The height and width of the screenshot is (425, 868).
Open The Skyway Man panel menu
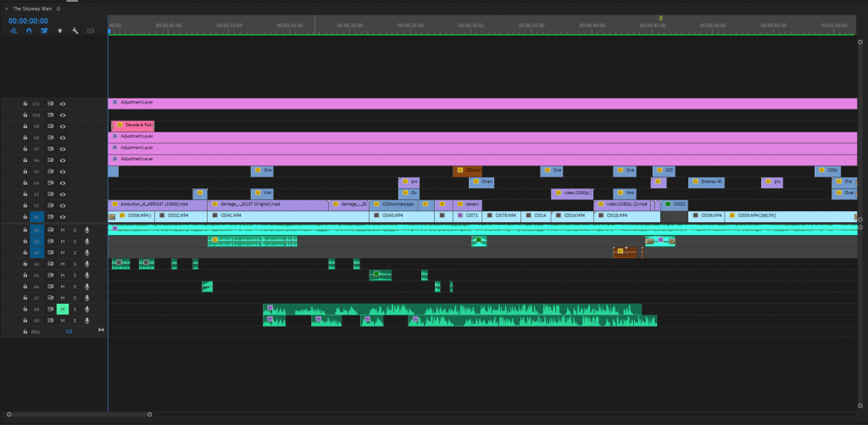[x=58, y=8]
